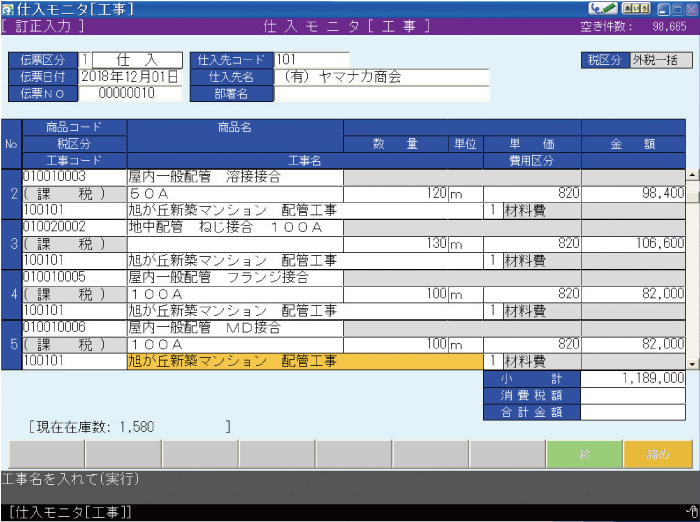
Task: Click the mouse icon in status bar
Action: [x=692, y=513]
